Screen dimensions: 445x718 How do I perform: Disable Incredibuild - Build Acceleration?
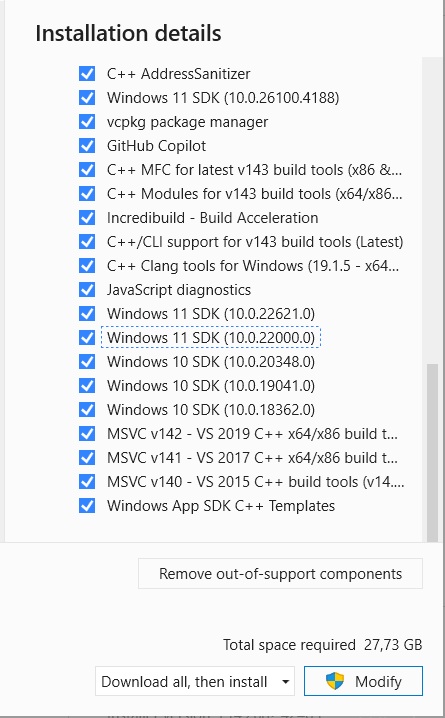[87, 218]
